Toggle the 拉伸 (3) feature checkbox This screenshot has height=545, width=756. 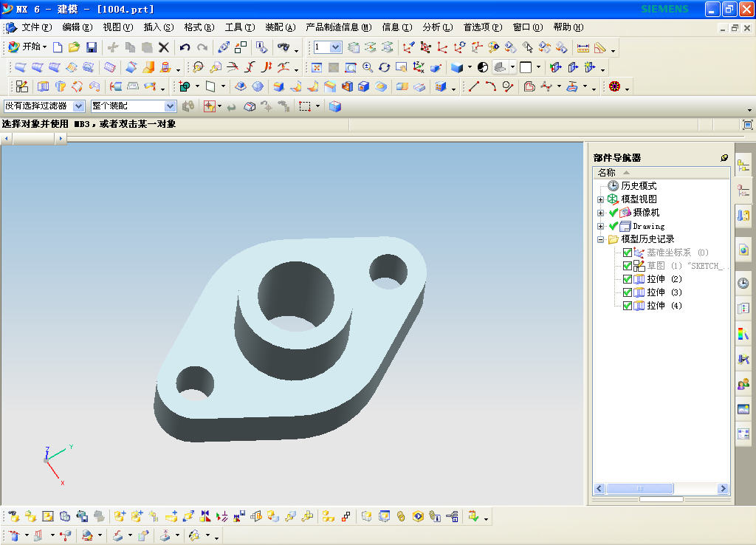[x=628, y=292]
